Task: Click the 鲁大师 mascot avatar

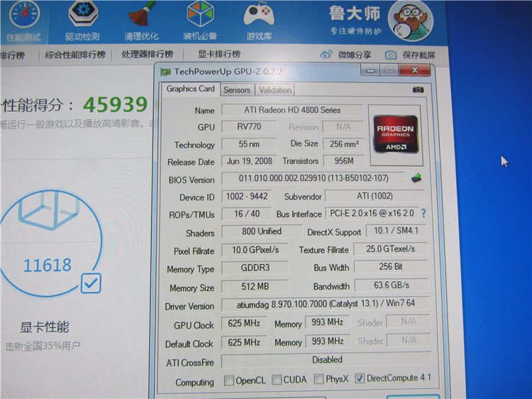Action: click(410, 21)
